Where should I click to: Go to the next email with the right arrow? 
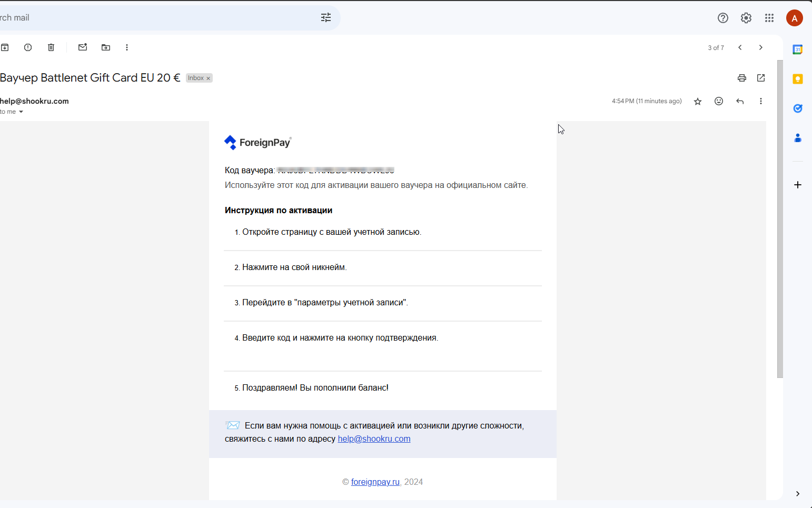[x=761, y=47]
